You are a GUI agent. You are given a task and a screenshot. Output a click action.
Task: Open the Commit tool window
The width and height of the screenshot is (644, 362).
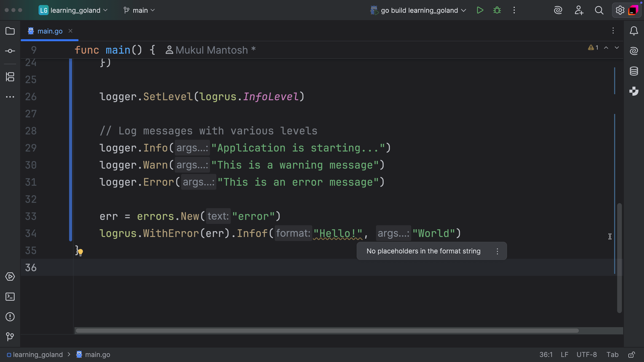[10, 51]
